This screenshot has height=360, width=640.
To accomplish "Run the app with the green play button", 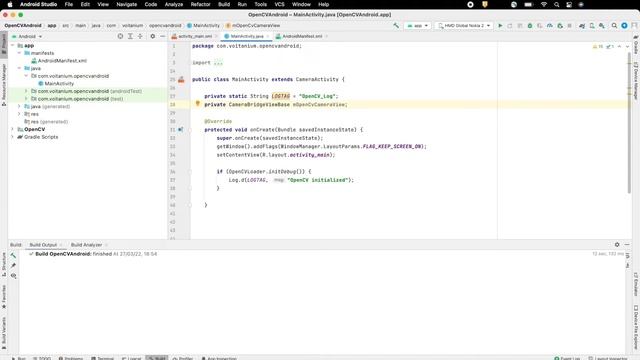I will pyautogui.click(x=500, y=25).
